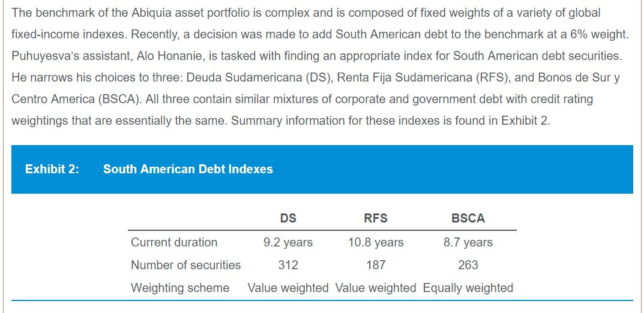The image size is (644, 313).
Task: Select the RFS column header
Action: pyautogui.click(x=376, y=218)
